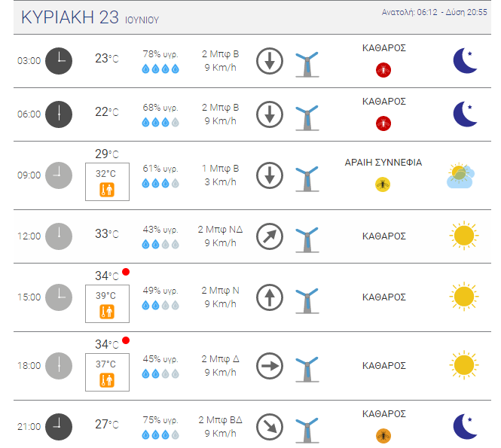Click the 2 Μπφ ΒΔ wind text at 21:00

220,420
